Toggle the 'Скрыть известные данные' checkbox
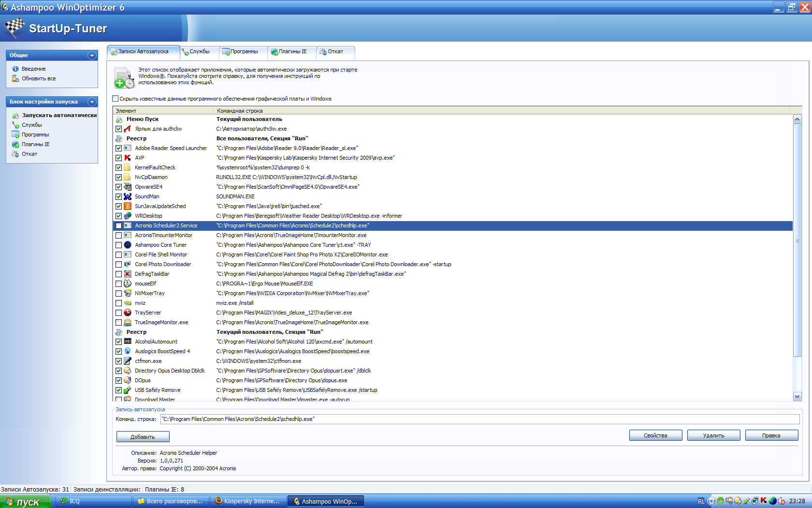The height and width of the screenshot is (508, 812). coord(116,99)
